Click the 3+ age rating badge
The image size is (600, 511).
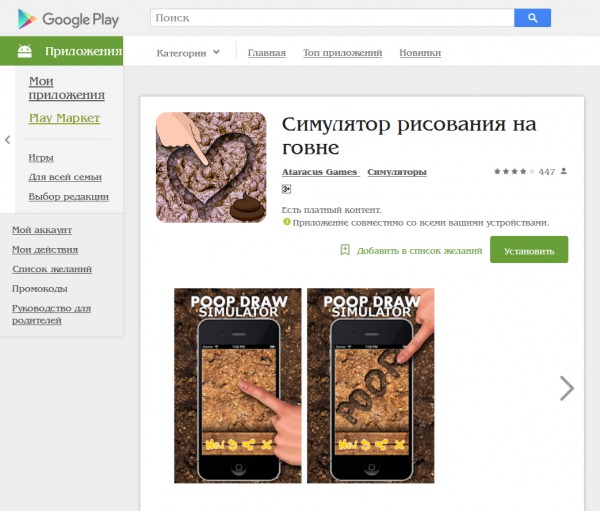pos(286,189)
